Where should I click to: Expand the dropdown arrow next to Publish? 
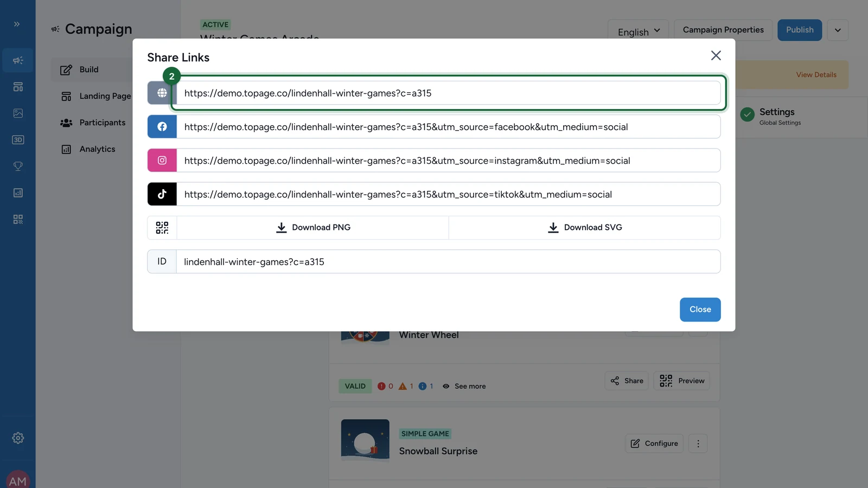[x=838, y=30]
